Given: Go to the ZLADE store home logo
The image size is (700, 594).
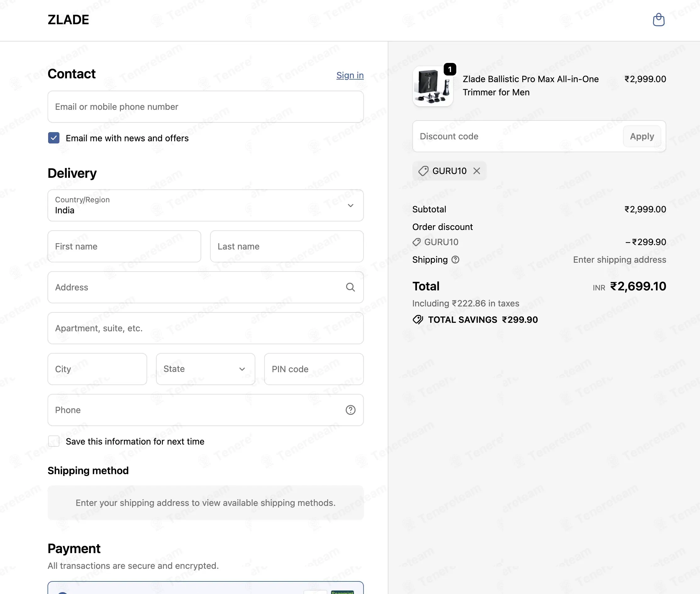Looking at the screenshot, I should click(x=68, y=20).
